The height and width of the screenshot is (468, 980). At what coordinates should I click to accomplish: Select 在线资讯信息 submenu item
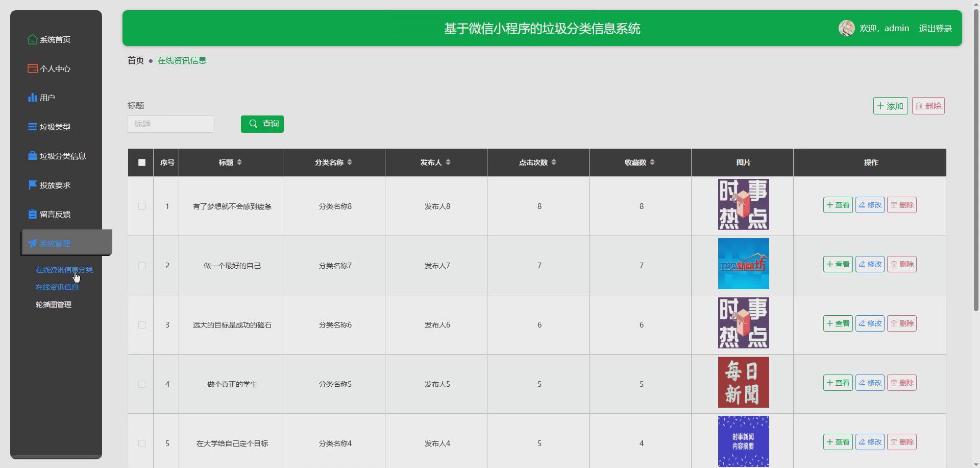pyautogui.click(x=57, y=287)
